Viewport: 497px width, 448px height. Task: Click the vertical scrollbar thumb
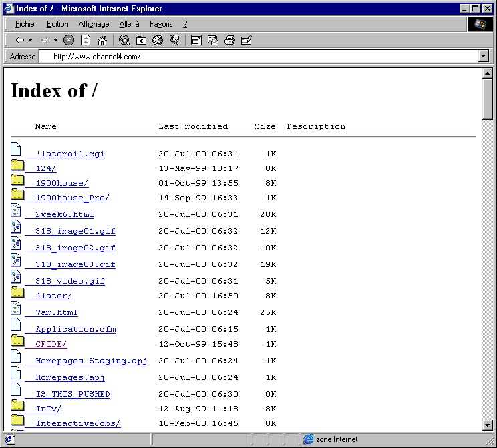click(x=487, y=99)
